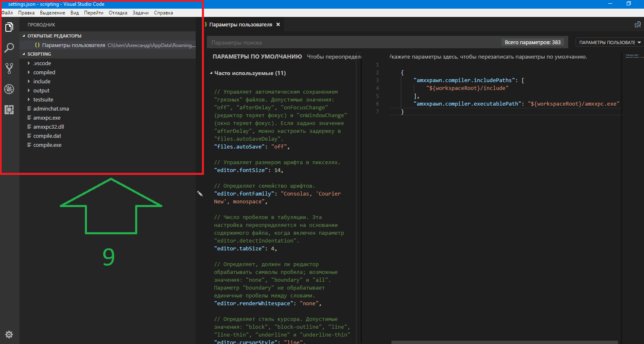The image size is (644, 344).
Task: Click line number 1 in the gutter
Action: pos(377,65)
